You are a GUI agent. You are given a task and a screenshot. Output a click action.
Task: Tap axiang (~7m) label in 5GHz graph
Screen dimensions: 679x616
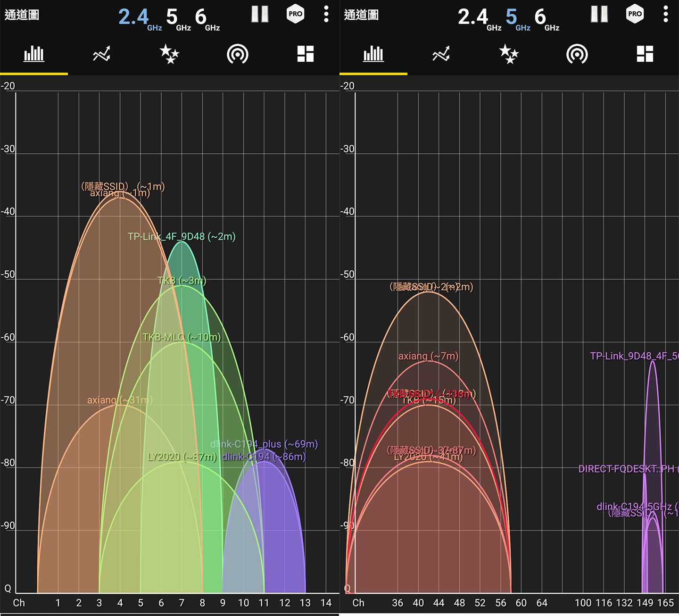click(x=428, y=356)
